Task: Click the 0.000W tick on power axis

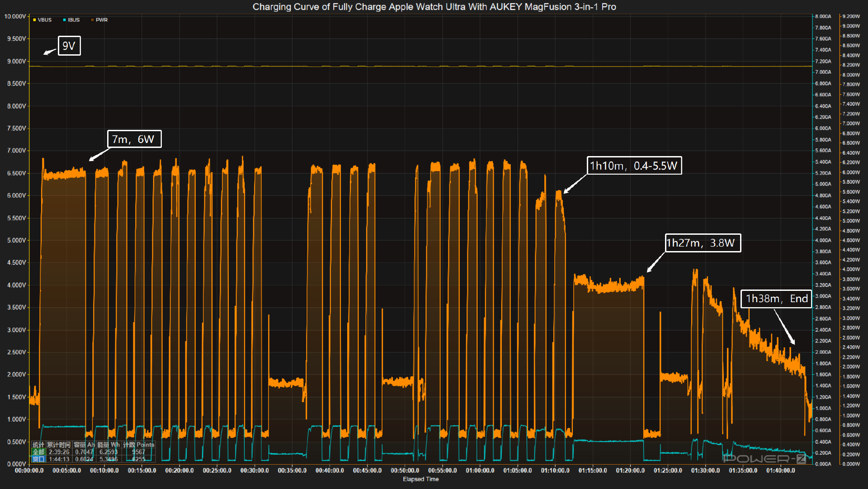Action: pyautogui.click(x=851, y=464)
